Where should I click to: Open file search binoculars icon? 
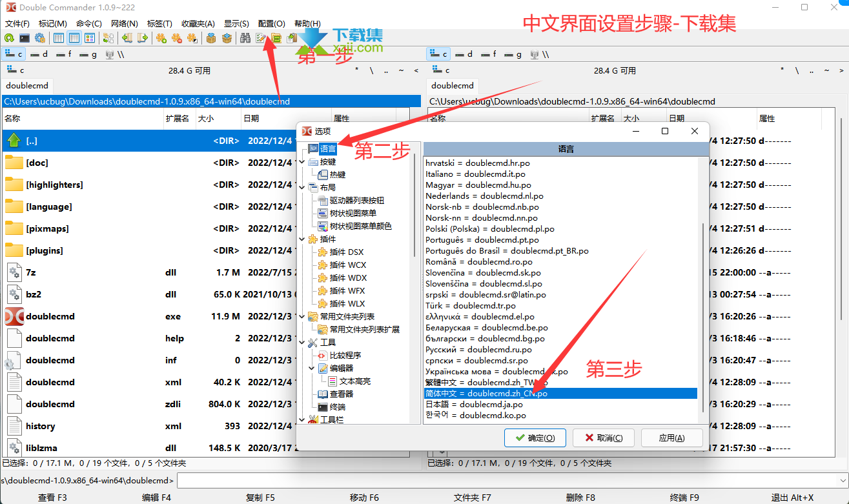tap(245, 38)
